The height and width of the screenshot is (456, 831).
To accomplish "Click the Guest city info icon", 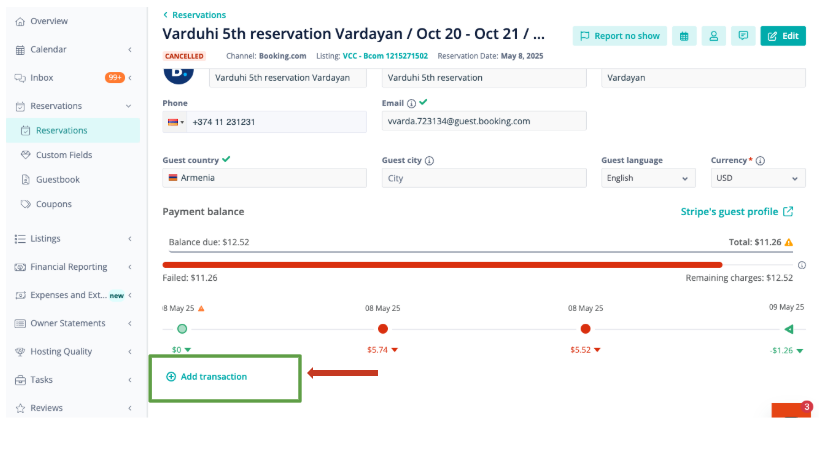I will pos(429,161).
